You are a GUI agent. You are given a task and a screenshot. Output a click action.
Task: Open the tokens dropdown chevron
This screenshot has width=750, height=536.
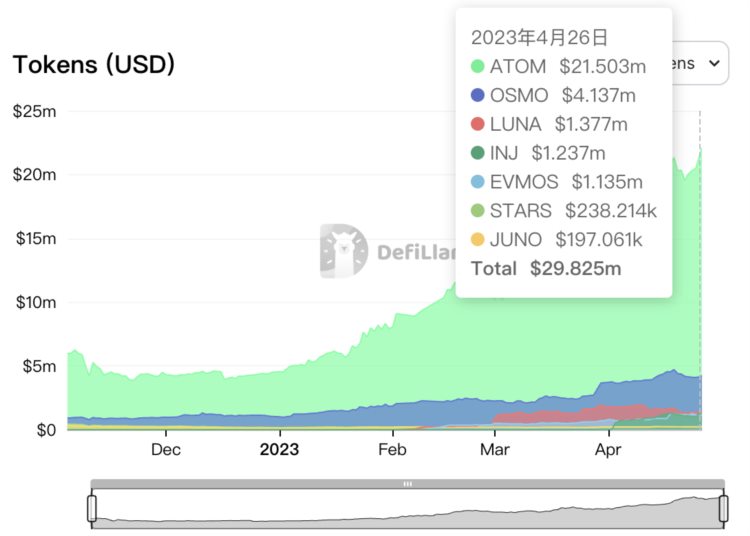713,63
